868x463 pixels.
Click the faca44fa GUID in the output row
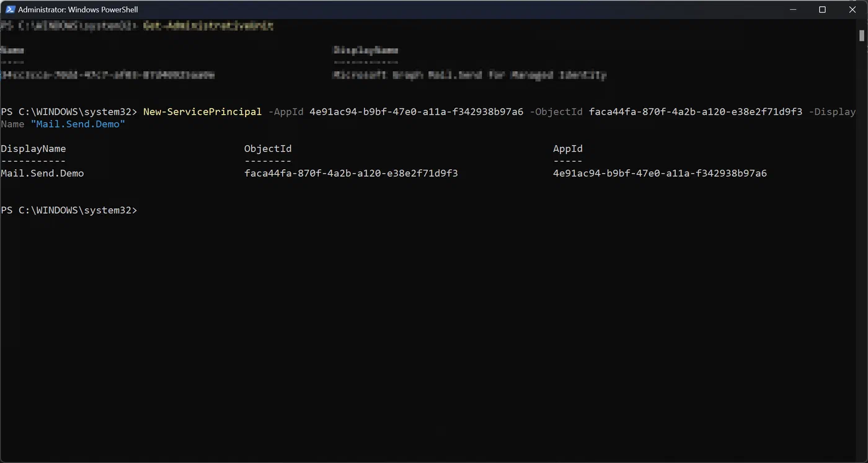coord(351,174)
